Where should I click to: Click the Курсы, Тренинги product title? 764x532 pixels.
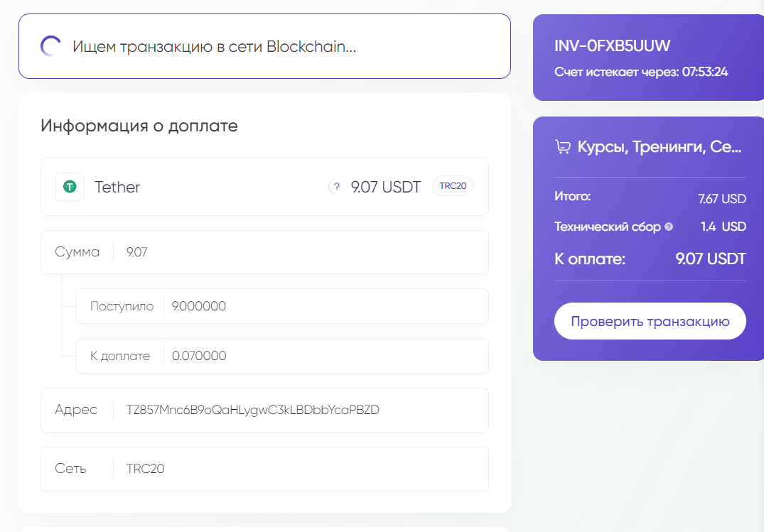pyautogui.click(x=660, y=146)
